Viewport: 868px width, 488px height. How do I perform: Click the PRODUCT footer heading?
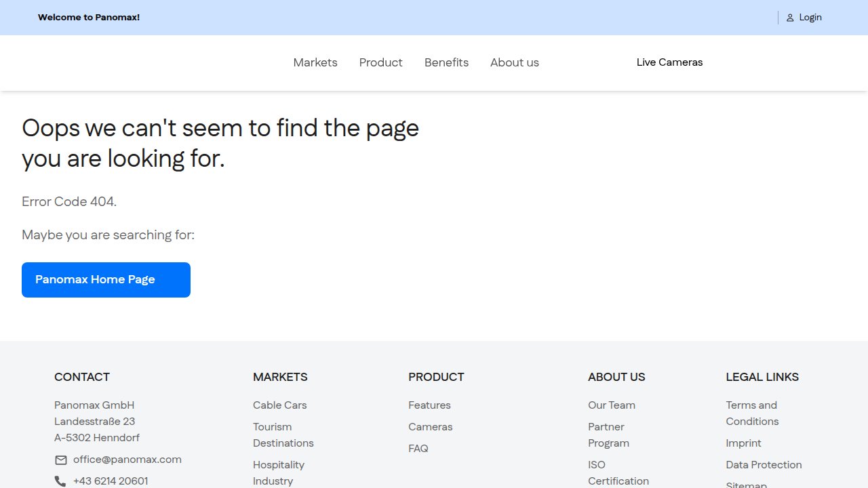click(436, 377)
